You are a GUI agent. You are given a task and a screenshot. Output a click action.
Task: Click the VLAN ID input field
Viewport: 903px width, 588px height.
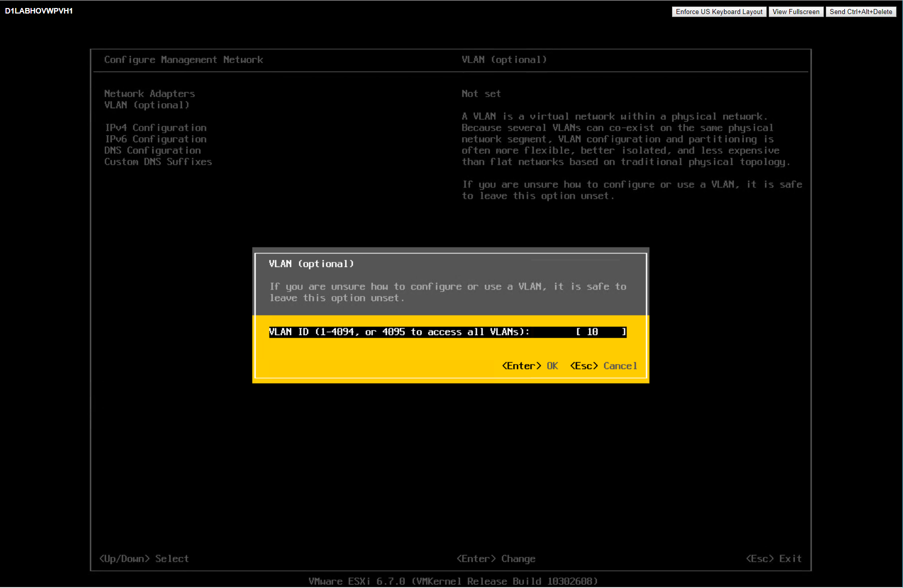[600, 332]
